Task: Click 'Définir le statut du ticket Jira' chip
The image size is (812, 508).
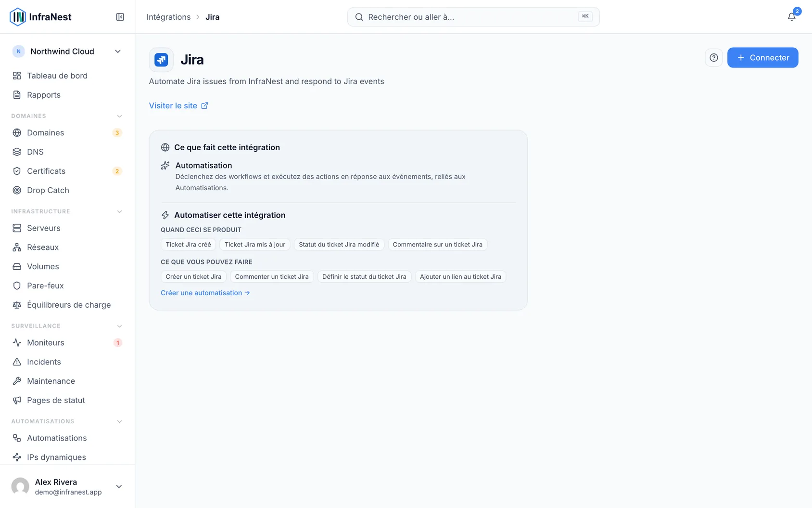Action: click(364, 277)
